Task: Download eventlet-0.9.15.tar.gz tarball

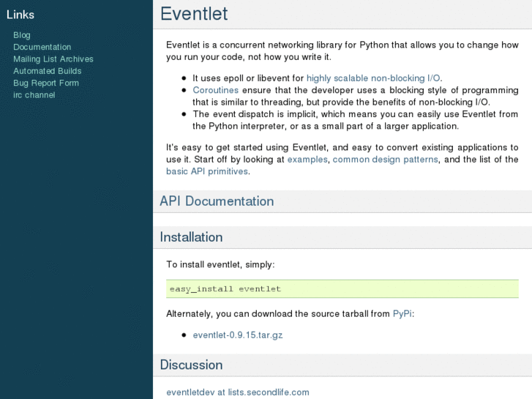Action: [238, 335]
